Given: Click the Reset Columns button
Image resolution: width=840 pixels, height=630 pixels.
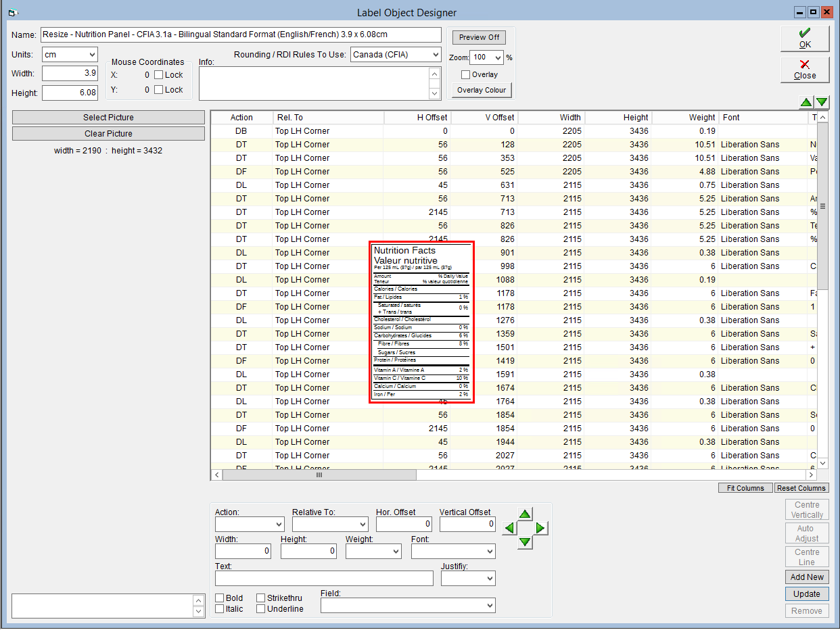Looking at the screenshot, I should [x=801, y=488].
